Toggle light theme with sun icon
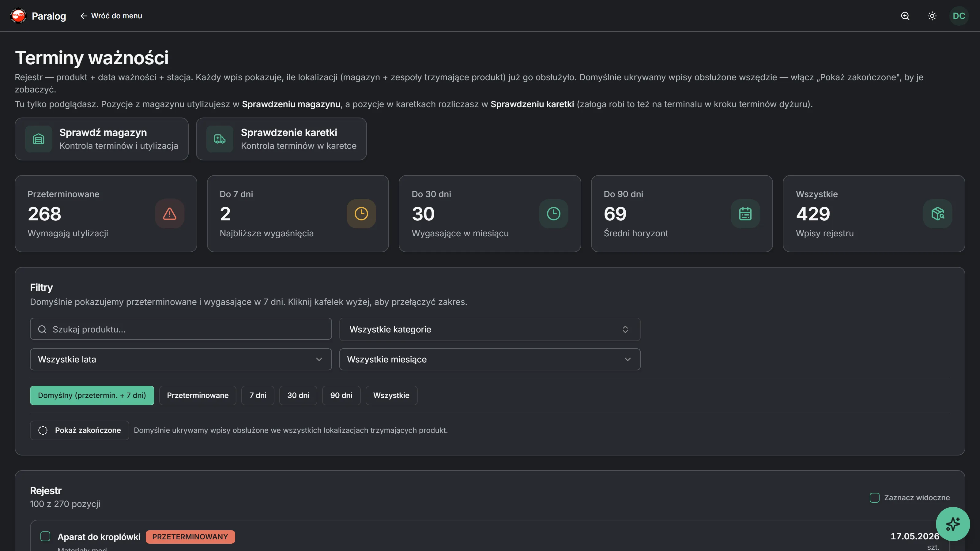The height and width of the screenshot is (551, 980). 932,16
